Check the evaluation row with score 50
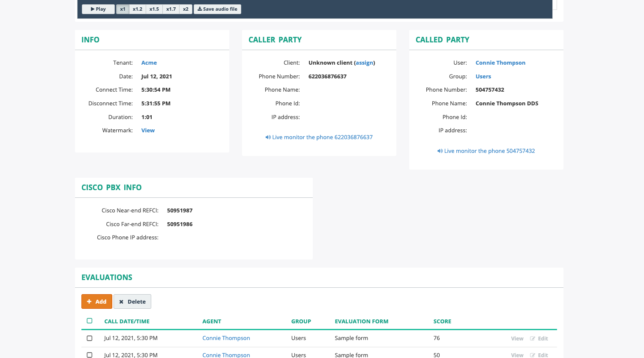 pyautogui.click(x=90, y=355)
